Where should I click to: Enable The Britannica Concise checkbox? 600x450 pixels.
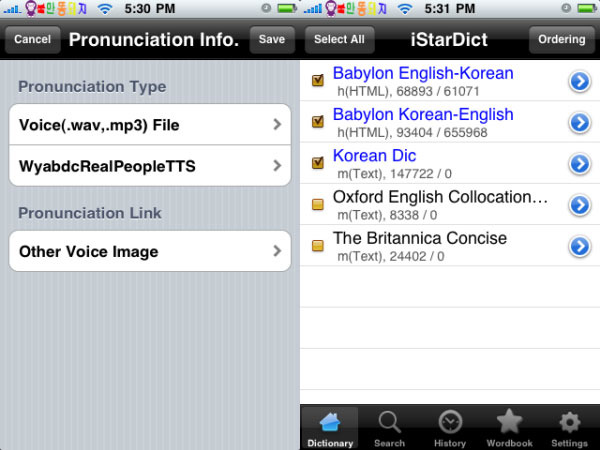pyautogui.click(x=318, y=245)
